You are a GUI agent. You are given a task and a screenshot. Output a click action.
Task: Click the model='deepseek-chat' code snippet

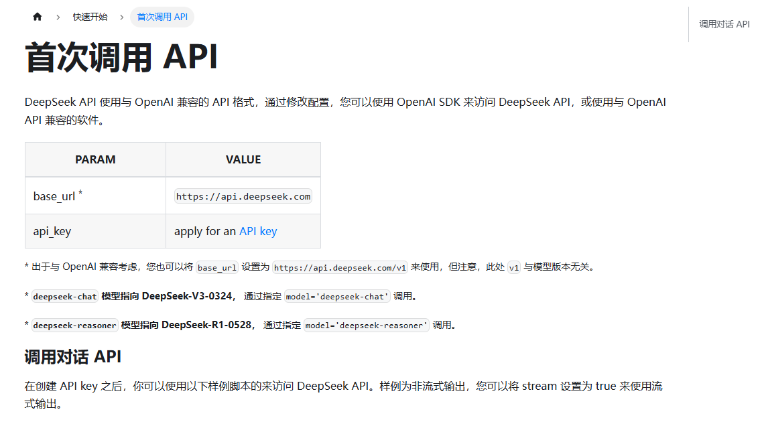[x=338, y=296]
